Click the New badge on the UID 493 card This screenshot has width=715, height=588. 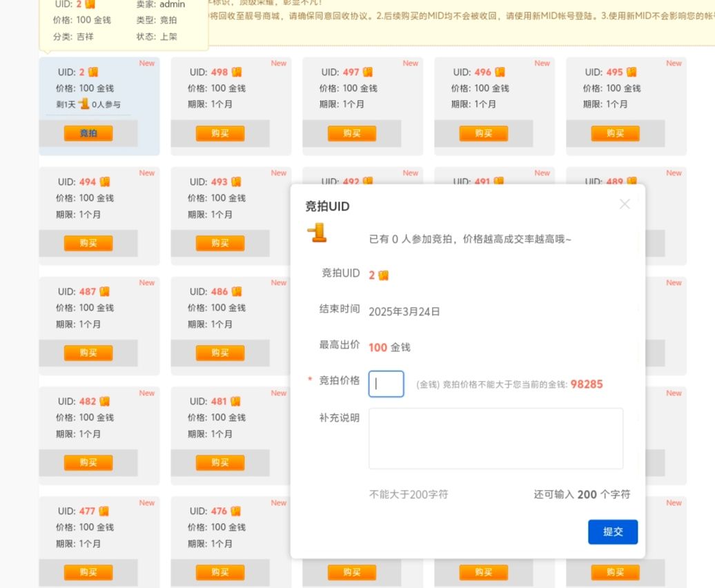(278, 173)
